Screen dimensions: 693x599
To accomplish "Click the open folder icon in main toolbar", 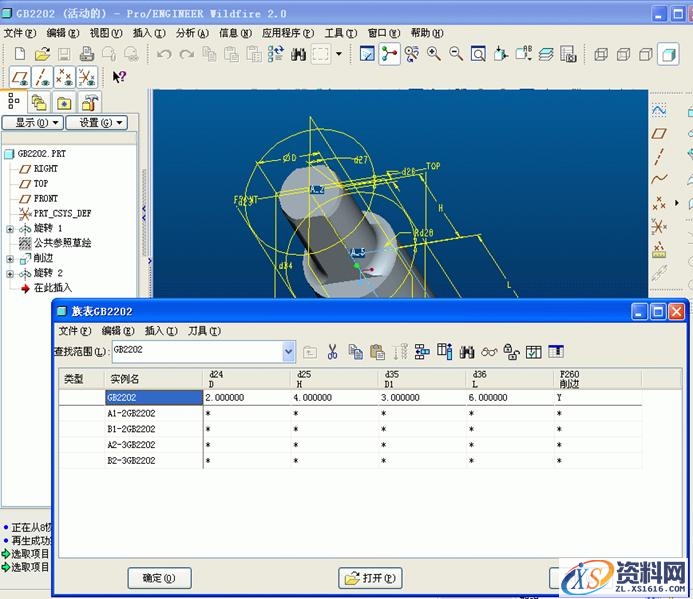I will coord(42,54).
